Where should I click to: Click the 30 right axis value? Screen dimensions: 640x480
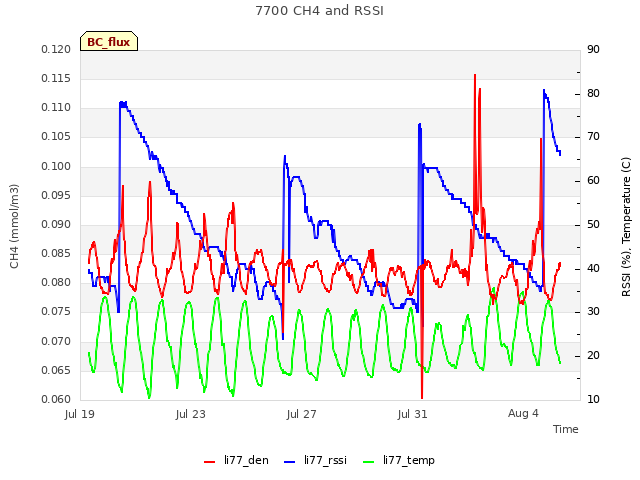593,312
